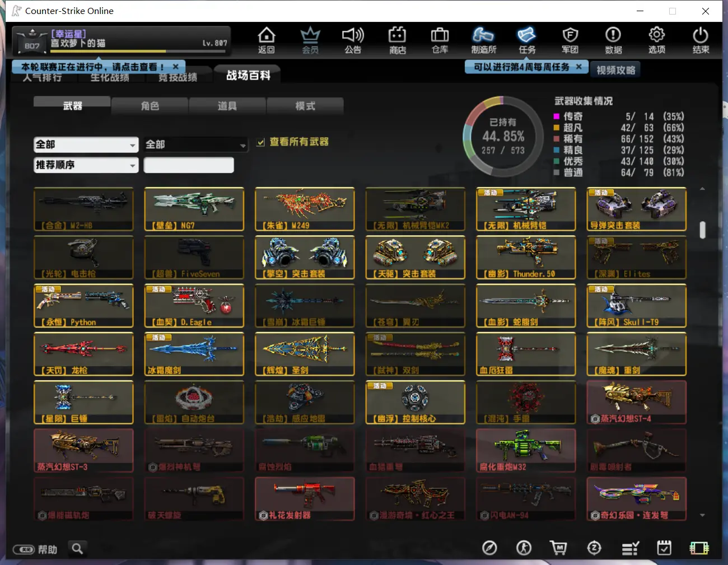Viewport: 728px width, 565px height.
Task: Click the compass icon in bottom bar
Action: (x=489, y=548)
